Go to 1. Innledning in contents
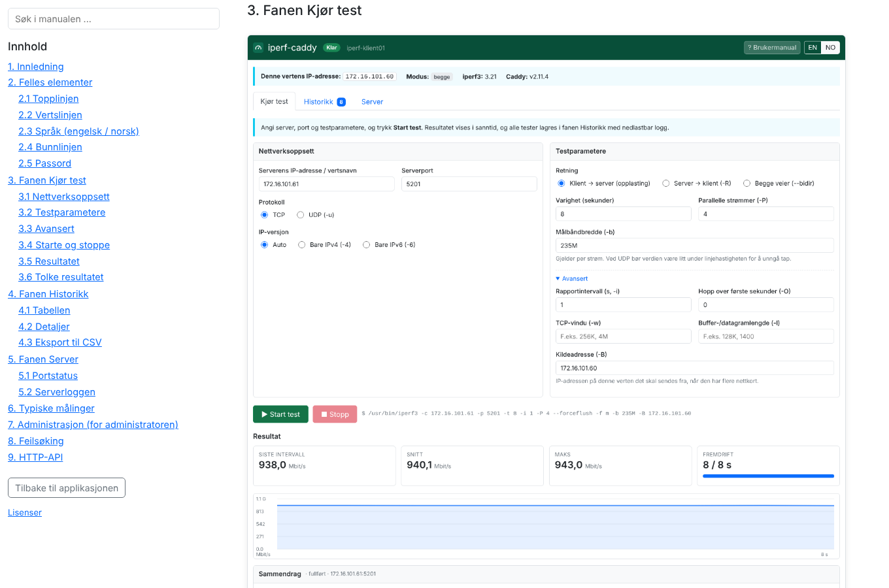Screen dimensions: 889x588 tap(36, 67)
